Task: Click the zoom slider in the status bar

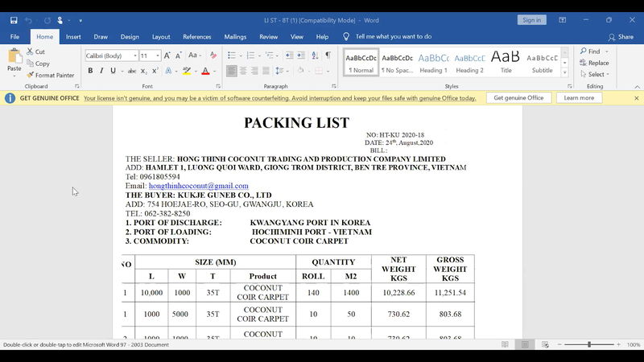Action: (x=589, y=345)
